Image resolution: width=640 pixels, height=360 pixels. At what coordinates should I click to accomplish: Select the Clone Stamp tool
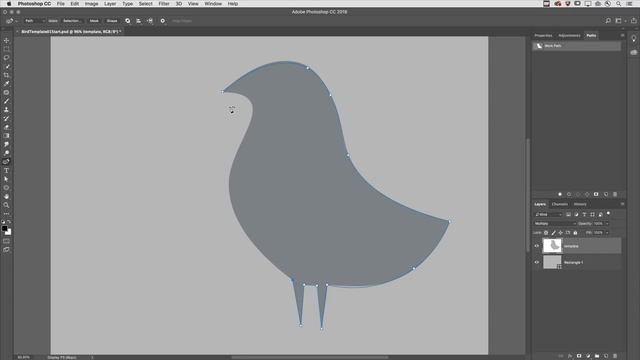tap(6, 110)
